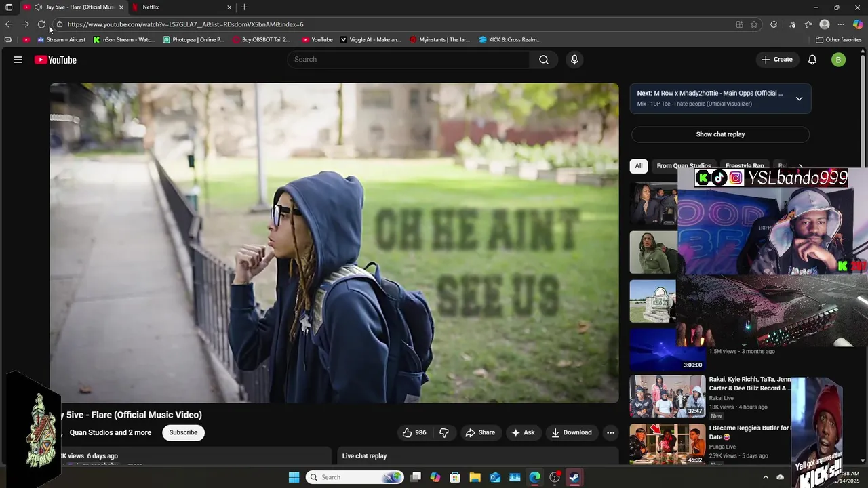This screenshot has width=868, height=488.
Task: Open Other favorites folder
Action: click(839, 40)
